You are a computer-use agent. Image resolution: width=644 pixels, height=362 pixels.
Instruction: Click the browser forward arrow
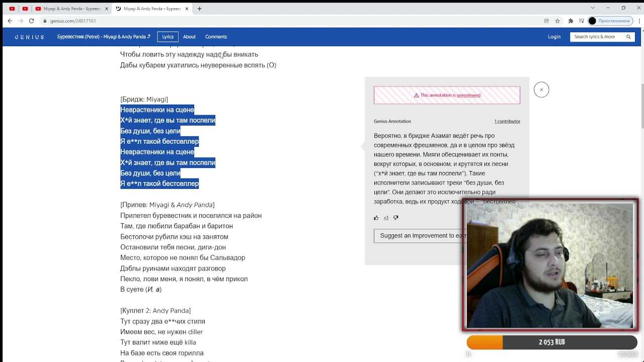21,21
